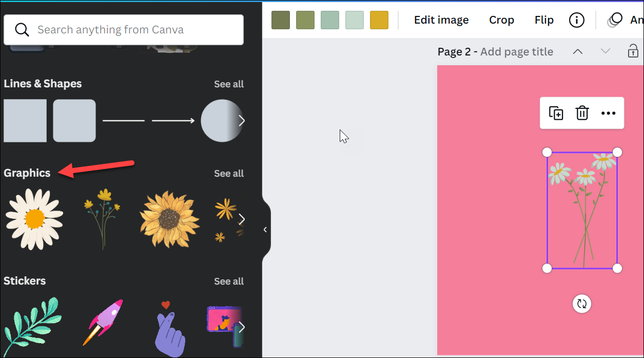Click the lock page icon

(x=633, y=51)
